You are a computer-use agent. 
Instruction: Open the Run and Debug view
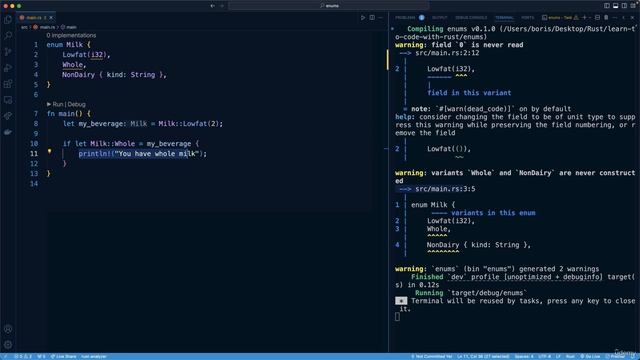(x=8, y=68)
